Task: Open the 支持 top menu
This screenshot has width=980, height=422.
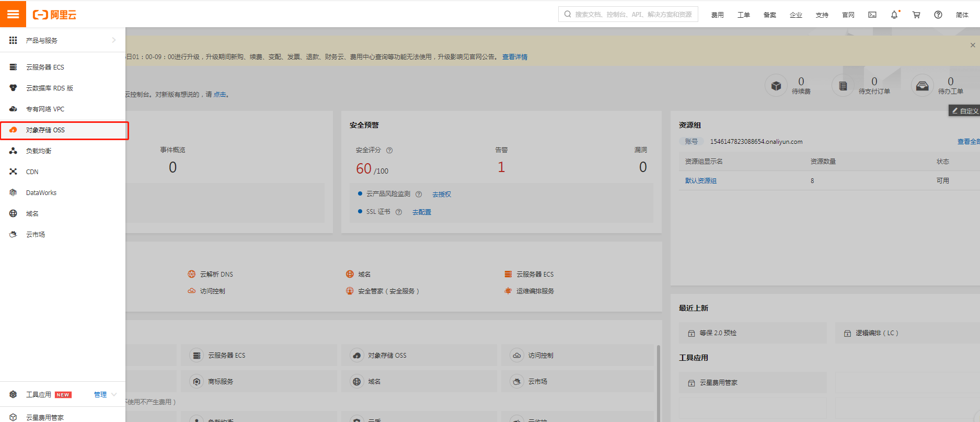Action: 822,15
